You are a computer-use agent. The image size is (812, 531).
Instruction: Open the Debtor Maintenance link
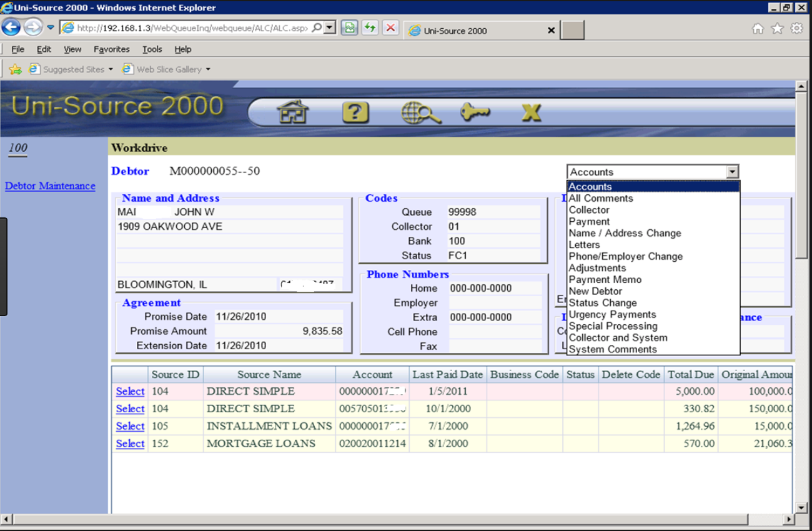pos(51,186)
